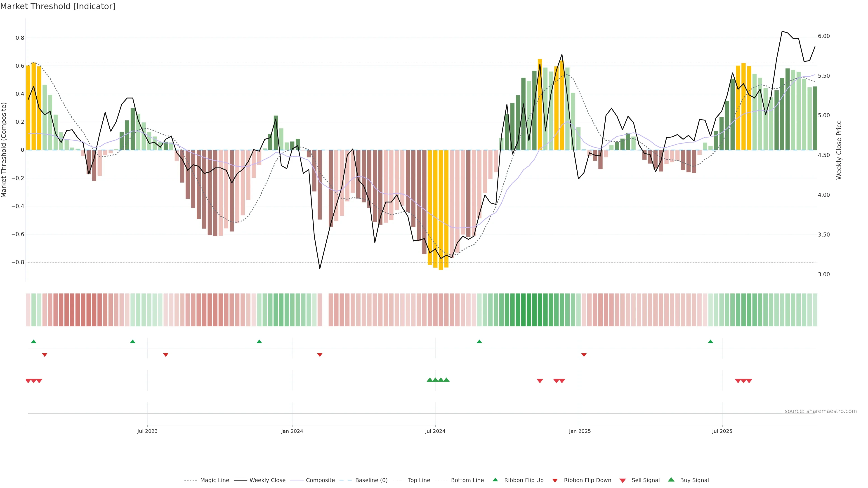Click the Baseline (0) legend entry
The height and width of the screenshot is (488, 868).
(x=371, y=480)
